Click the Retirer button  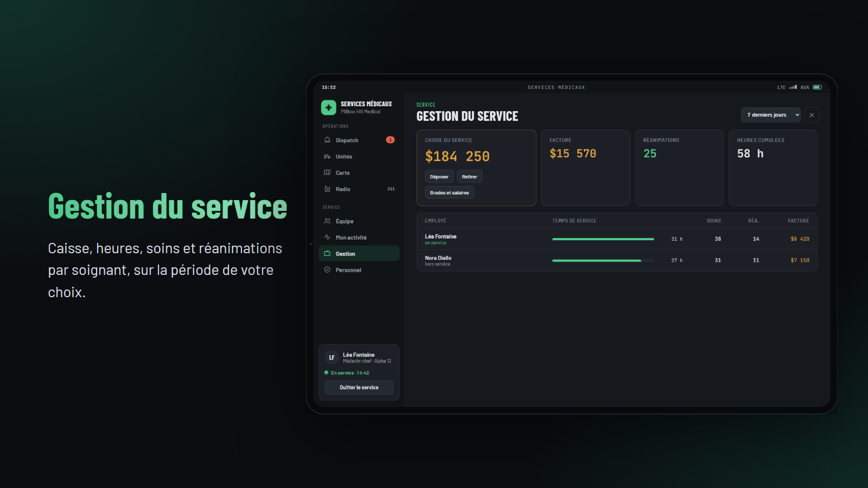tap(469, 176)
